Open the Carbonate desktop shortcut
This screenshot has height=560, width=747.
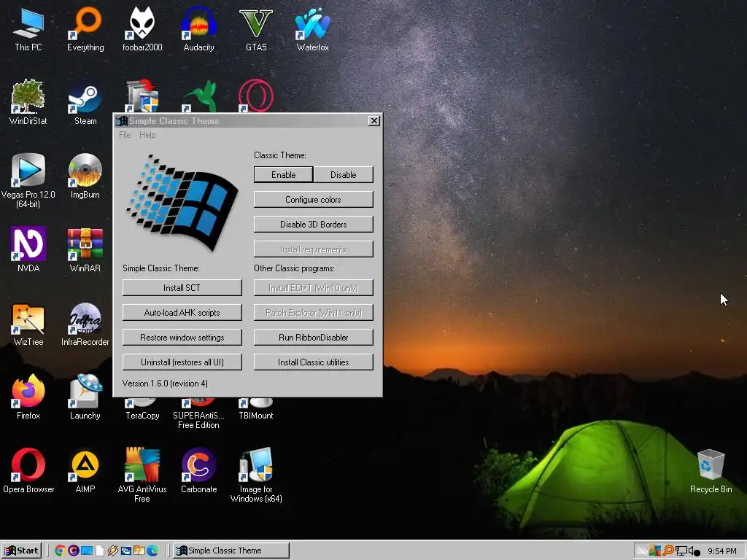[198, 470]
